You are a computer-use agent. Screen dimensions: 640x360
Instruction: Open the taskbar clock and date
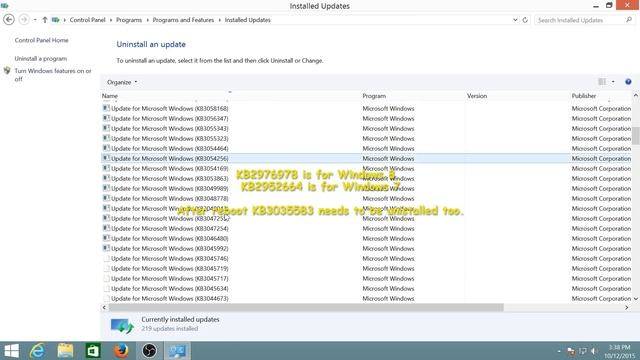(x=619, y=351)
